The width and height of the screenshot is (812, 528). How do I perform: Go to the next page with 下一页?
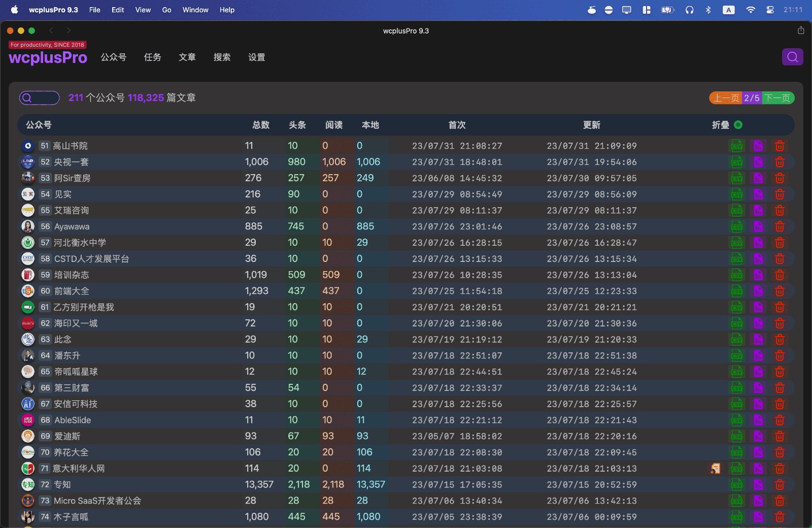coord(778,97)
